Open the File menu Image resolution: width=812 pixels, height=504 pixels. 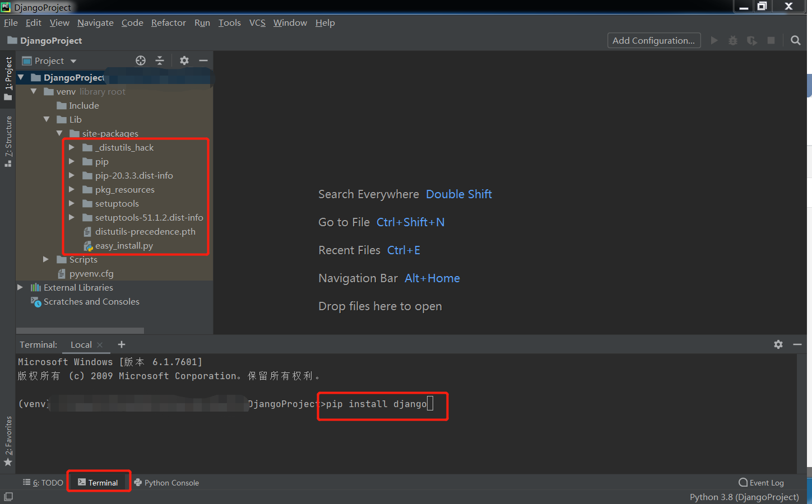(x=11, y=22)
